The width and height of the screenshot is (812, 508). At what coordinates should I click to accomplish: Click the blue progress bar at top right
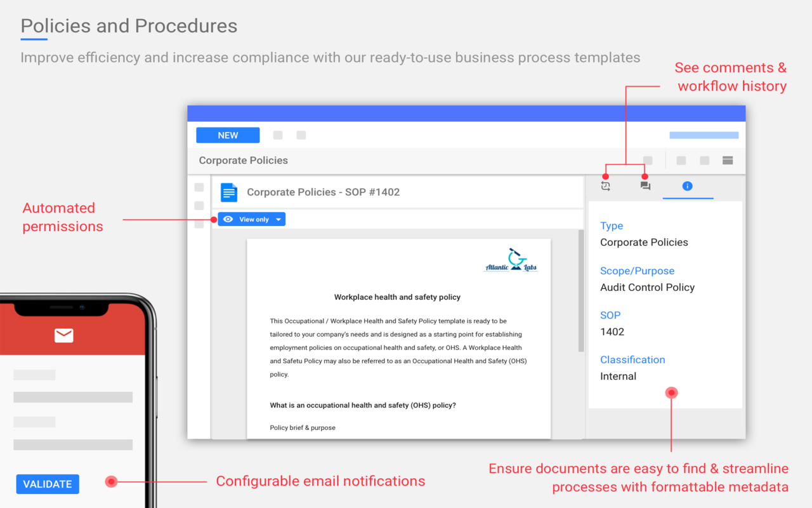coord(704,135)
